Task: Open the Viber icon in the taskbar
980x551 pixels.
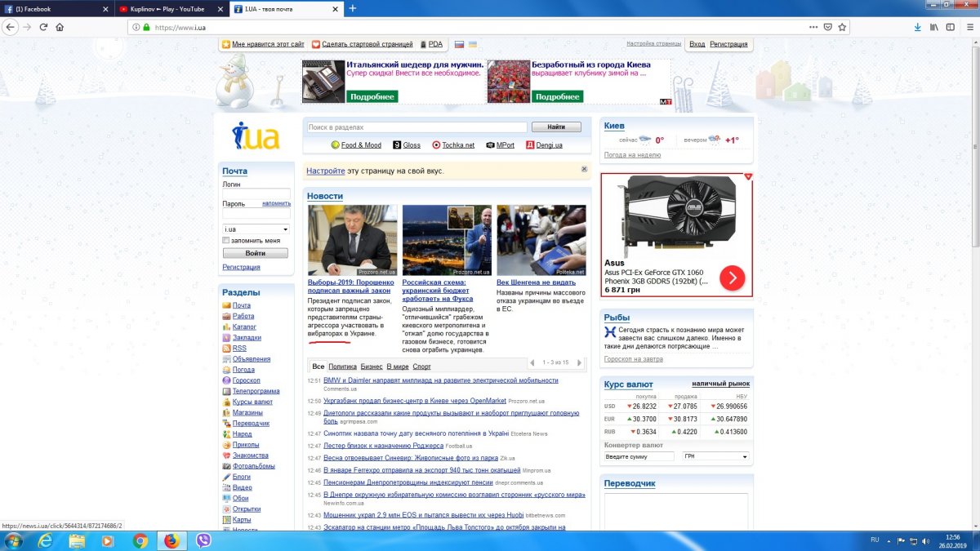Action: point(203,540)
